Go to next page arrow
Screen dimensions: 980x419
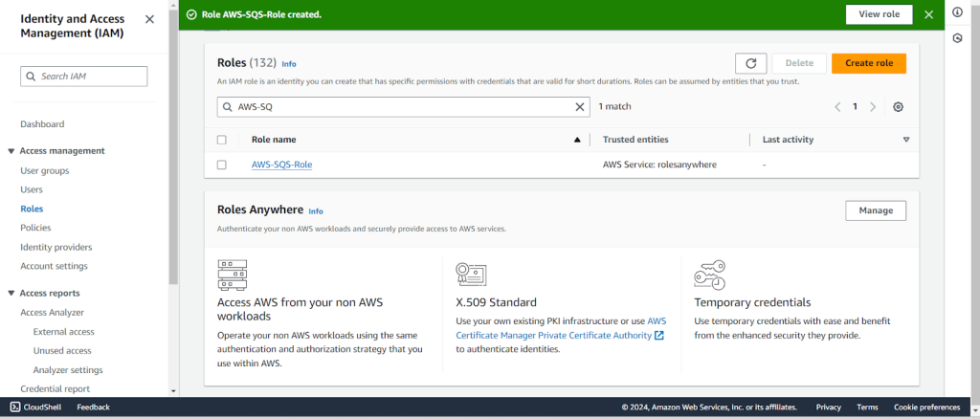(x=873, y=107)
